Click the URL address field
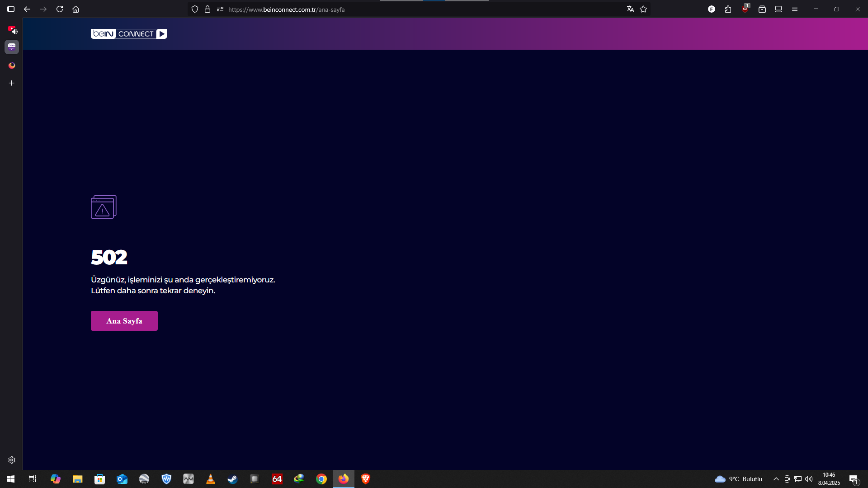The image size is (868, 488). point(407,9)
